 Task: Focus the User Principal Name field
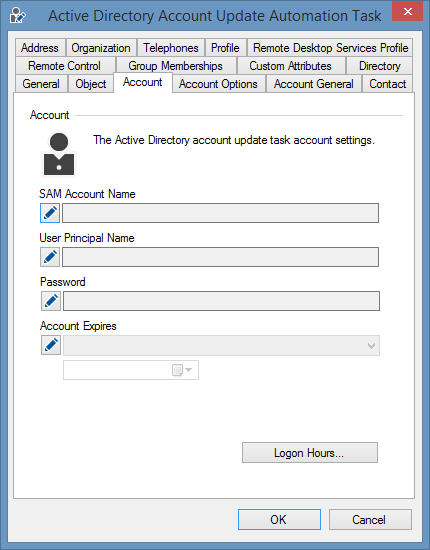pyautogui.click(x=220, y=257)
